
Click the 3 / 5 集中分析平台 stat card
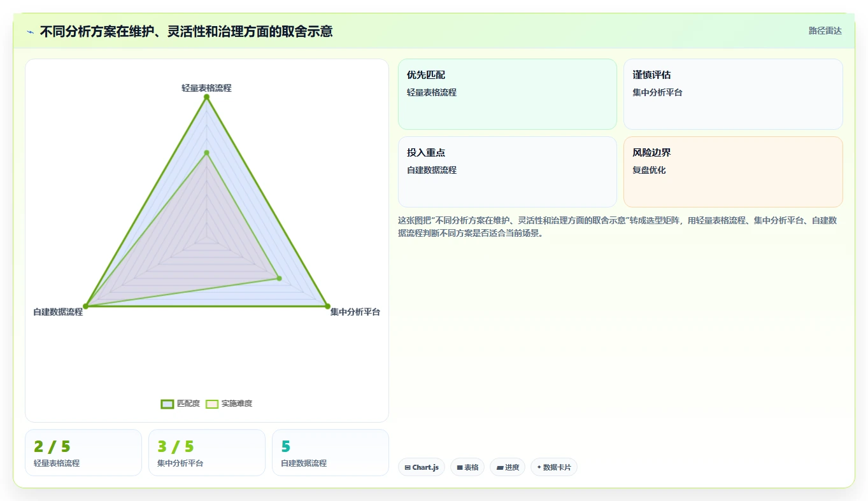tap(207, 453)
